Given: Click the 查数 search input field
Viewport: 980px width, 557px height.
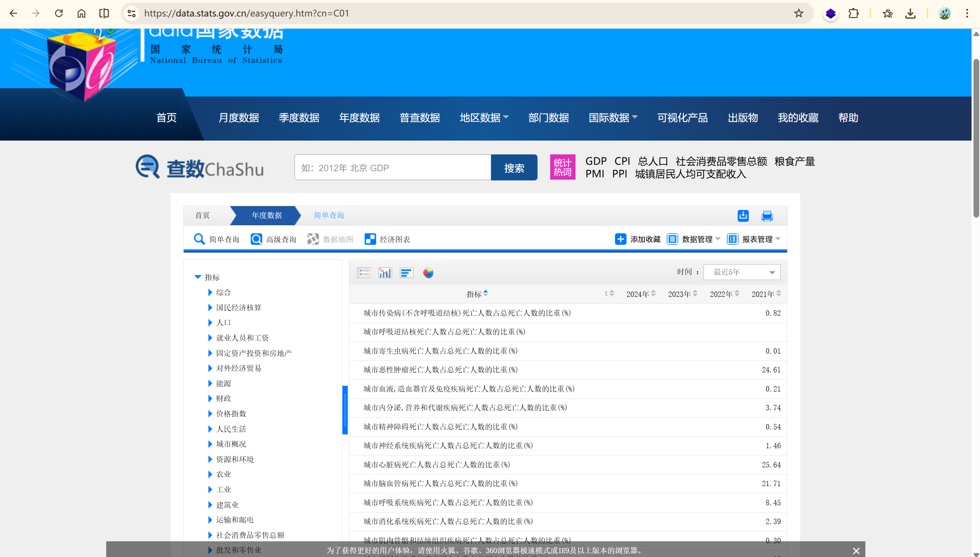Looking at the screenshot, I should coord(392,167).
